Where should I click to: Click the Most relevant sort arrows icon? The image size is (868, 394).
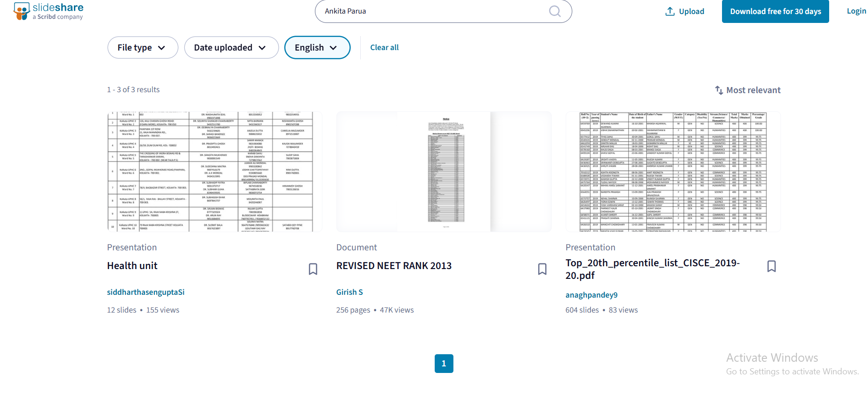tap(719, 90)
